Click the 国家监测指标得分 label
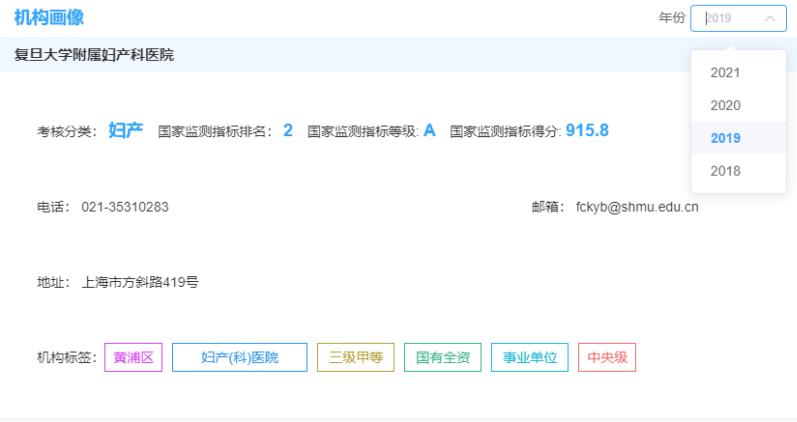The height and width of the screenshot is (422, 797). [x=505, y=132]
